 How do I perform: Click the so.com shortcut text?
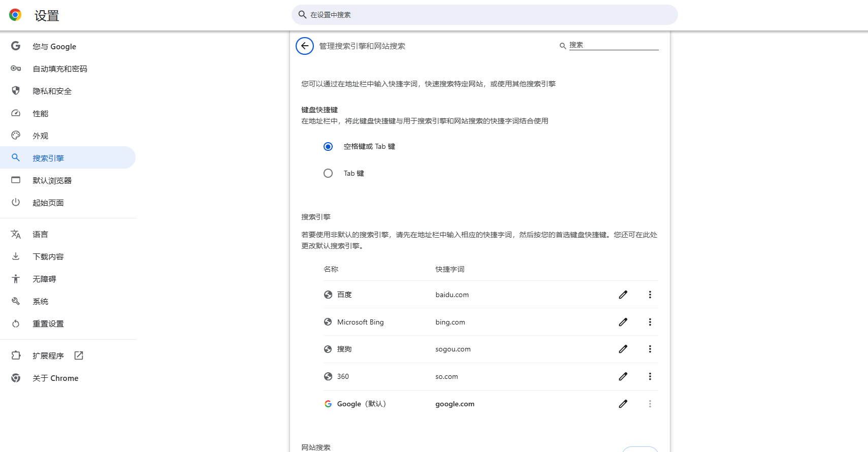(446, 376)
